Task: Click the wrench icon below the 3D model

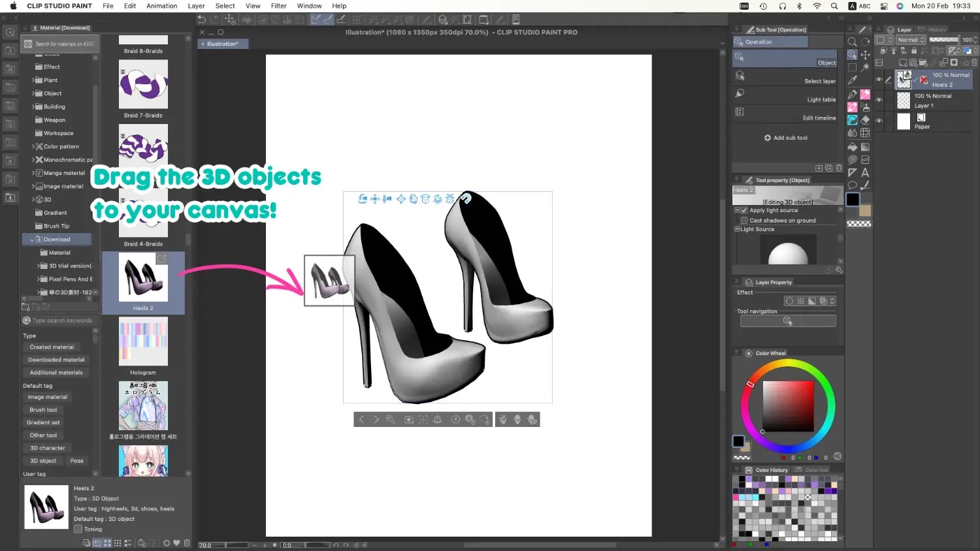Action: tap(391, 419)
